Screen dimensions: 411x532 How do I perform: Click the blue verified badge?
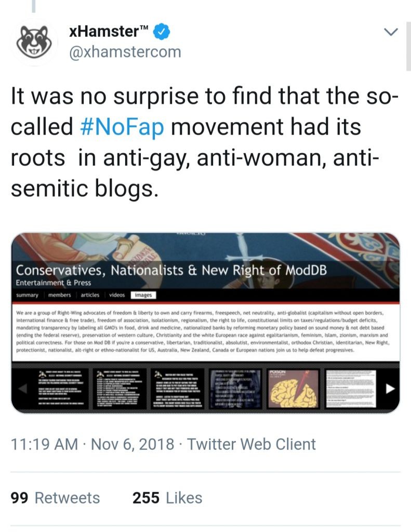click(162, 32)
